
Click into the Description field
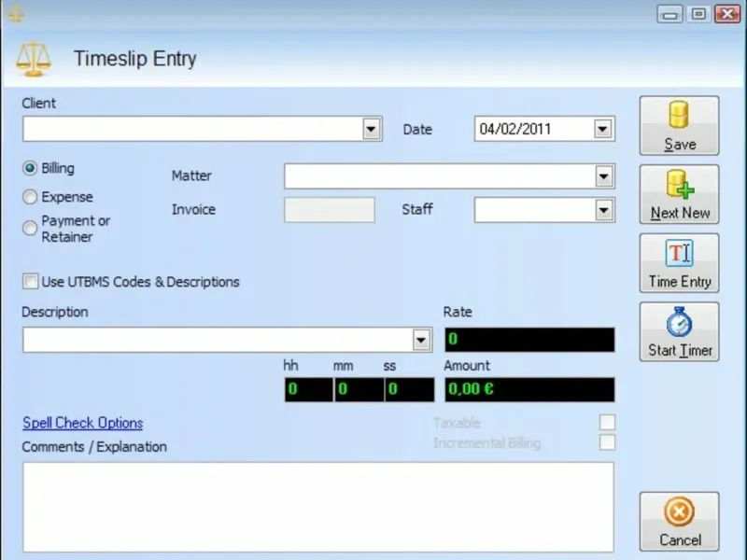click(218, 340)
